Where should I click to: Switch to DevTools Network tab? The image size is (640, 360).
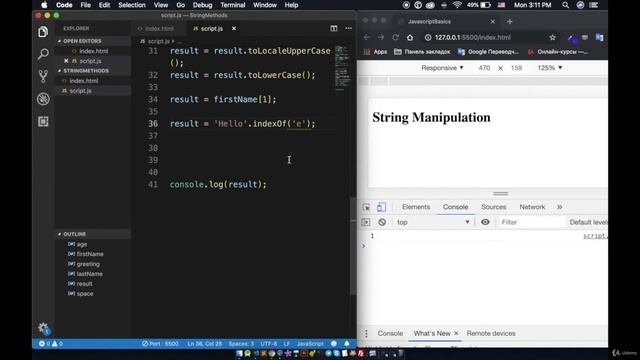click(x=532, y=207)
